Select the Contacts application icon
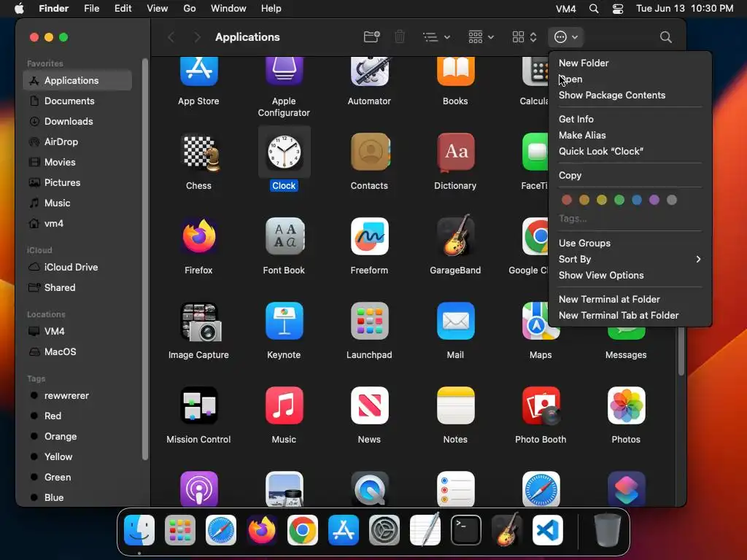Image resolution: width=747 pixels, height=560 pixels. pos(370,152)
